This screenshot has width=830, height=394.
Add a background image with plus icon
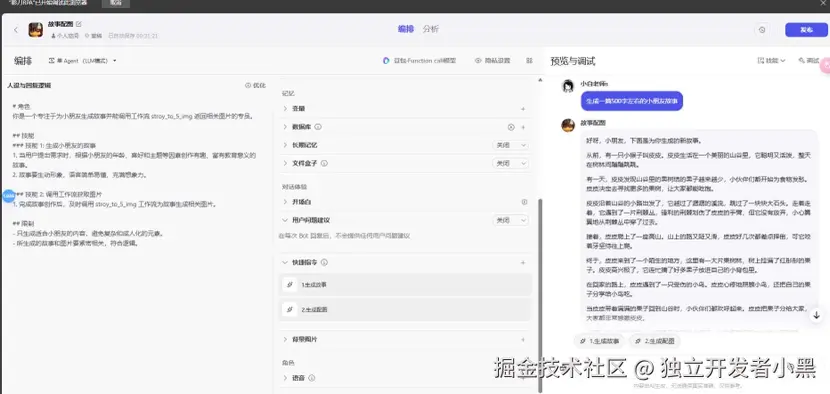point(523,339)
